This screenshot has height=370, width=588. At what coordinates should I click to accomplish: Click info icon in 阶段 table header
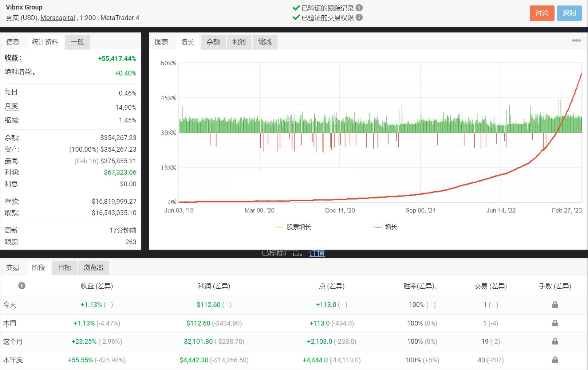(x=22, y=286)
